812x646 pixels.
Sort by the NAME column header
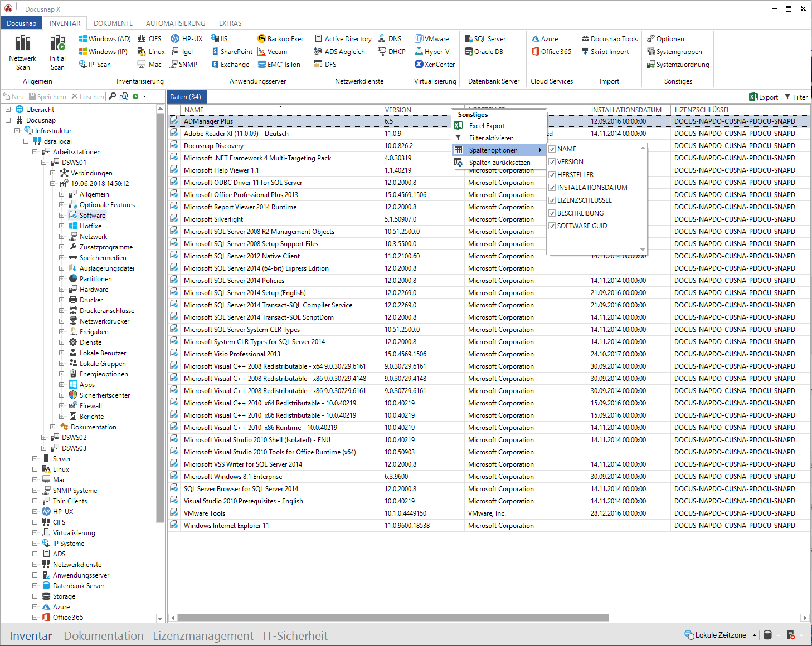point(280,110)
